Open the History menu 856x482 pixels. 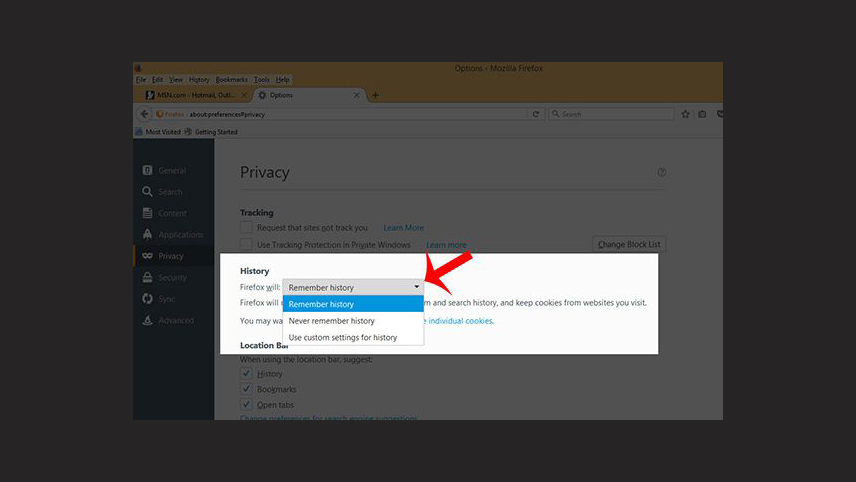click(x=199, y=80)
